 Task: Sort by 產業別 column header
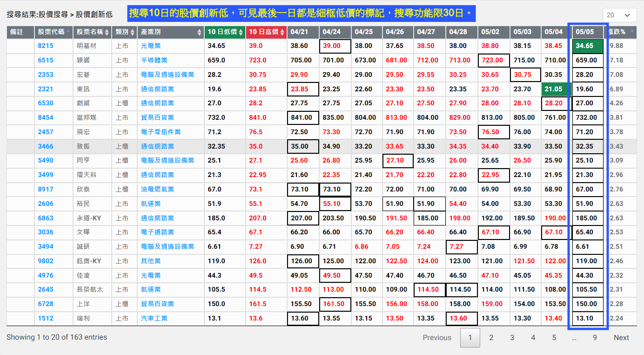pos(171,32)
